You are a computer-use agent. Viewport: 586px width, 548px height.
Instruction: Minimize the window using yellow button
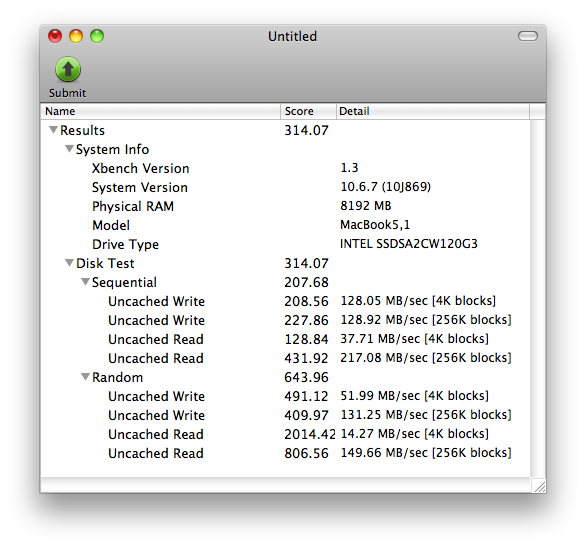pyautogui.click(x=76, y=36)
